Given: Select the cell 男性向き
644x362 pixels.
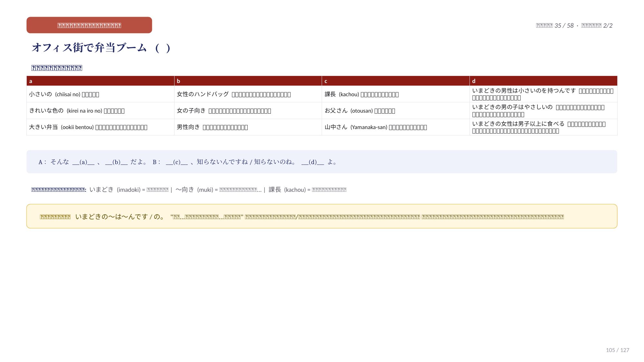Looking at the screenshot, I should (x=248, y=127).
